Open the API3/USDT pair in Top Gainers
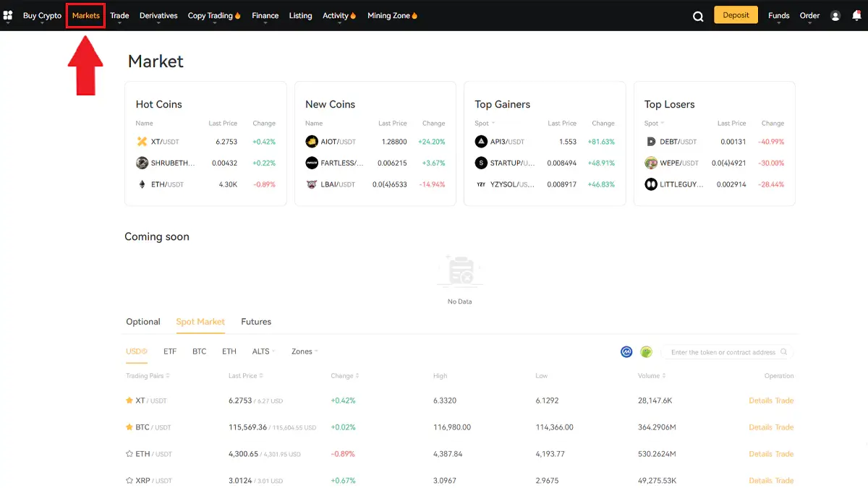Viewport: 868px width, 488px height. tap(508, 142)
